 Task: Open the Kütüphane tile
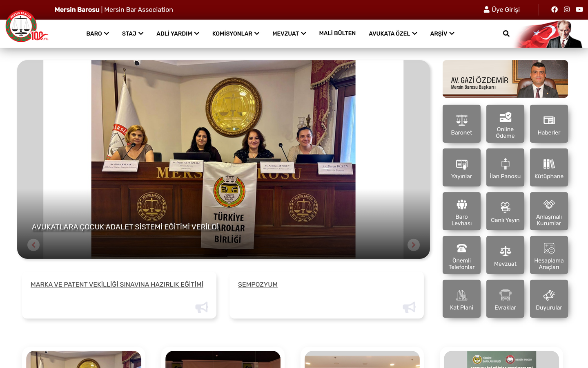[549, 167]
